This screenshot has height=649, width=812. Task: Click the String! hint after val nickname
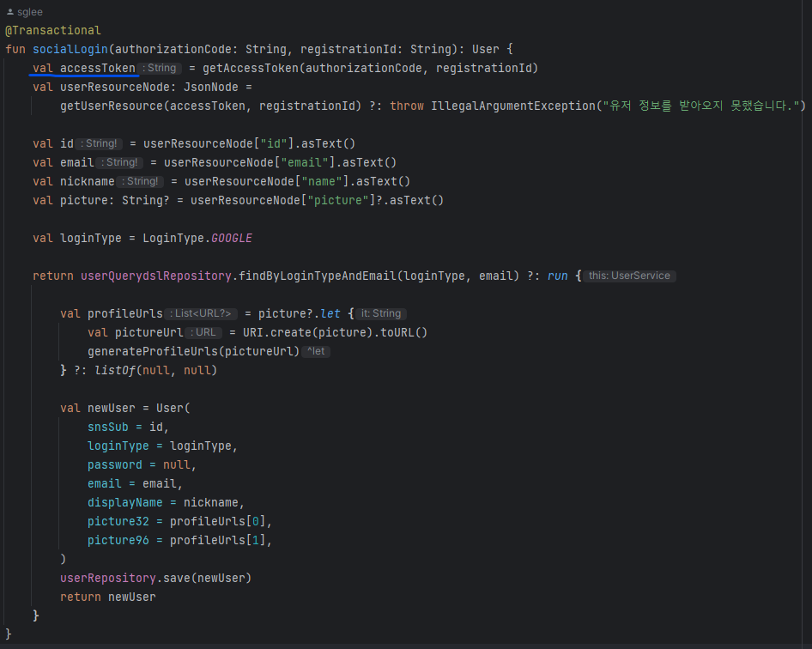(142, 181)
